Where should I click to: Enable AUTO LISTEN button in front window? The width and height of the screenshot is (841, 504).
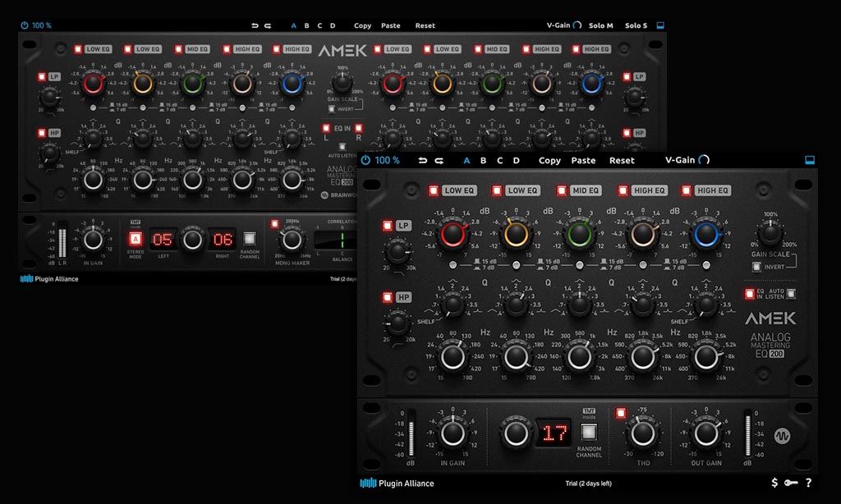791,293
